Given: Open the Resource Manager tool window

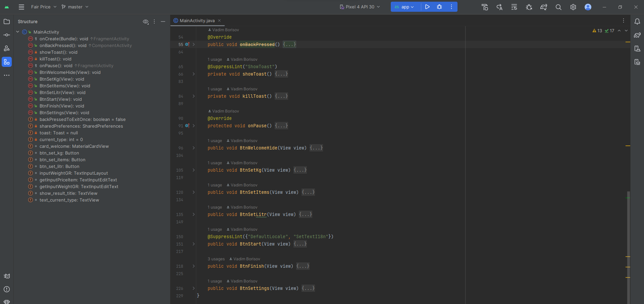Looking at the screenshot, I should tap(7, 48).
